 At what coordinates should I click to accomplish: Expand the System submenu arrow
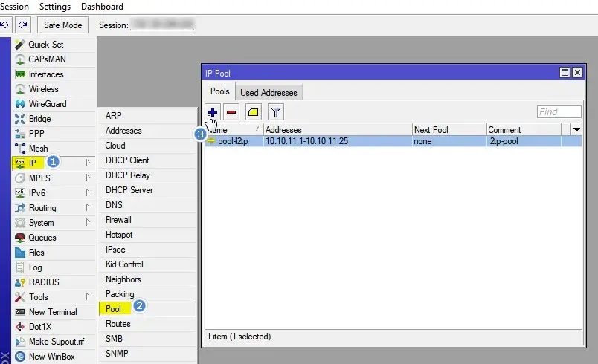pos(88,222)
